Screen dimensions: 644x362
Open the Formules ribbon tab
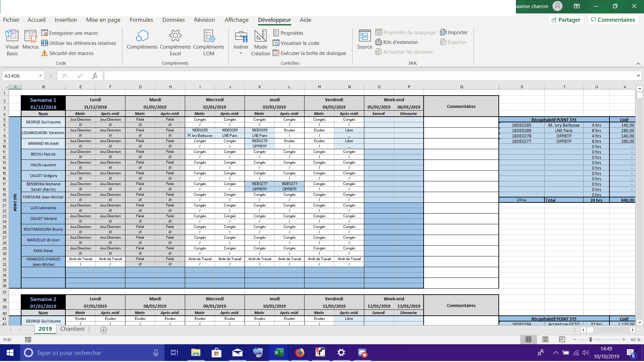pos(141,20)
